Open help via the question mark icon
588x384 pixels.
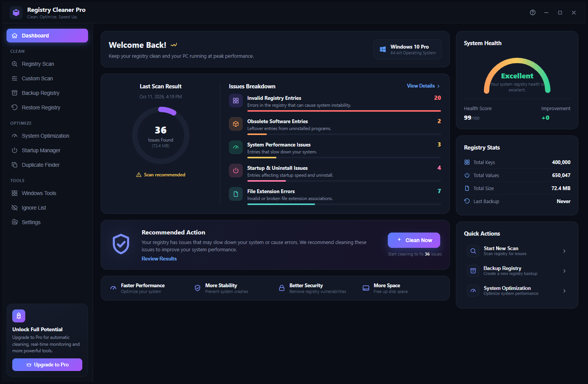(532, 13)
